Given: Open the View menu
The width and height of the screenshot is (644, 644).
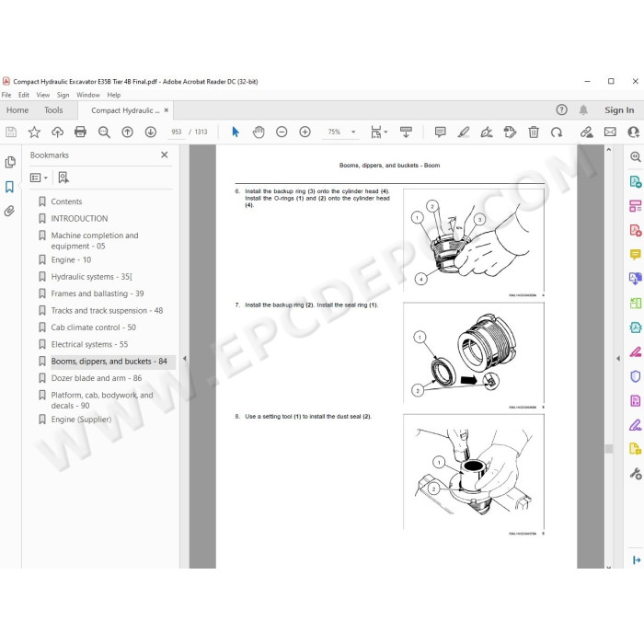Looking at the screenshot, I should tap(42, 95).
